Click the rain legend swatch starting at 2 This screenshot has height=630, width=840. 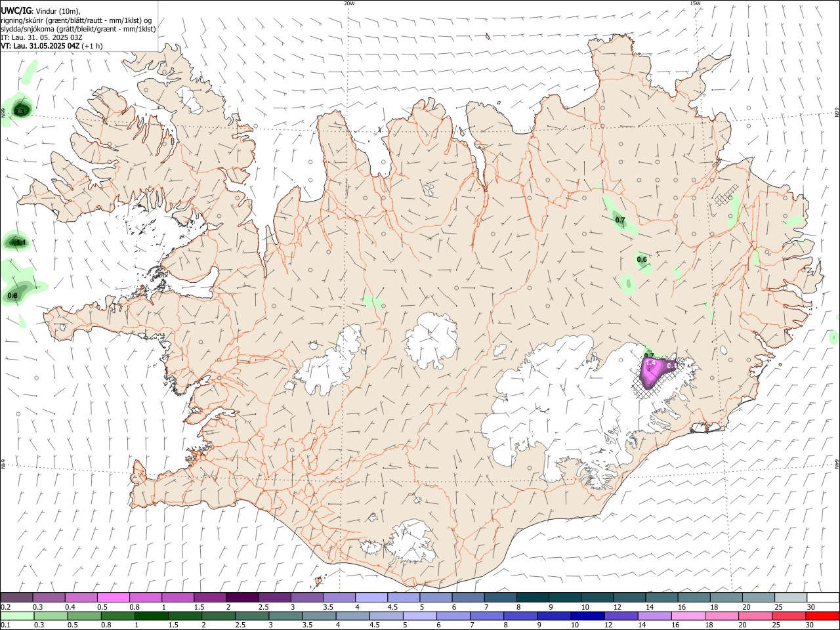(x=219, y=616)
